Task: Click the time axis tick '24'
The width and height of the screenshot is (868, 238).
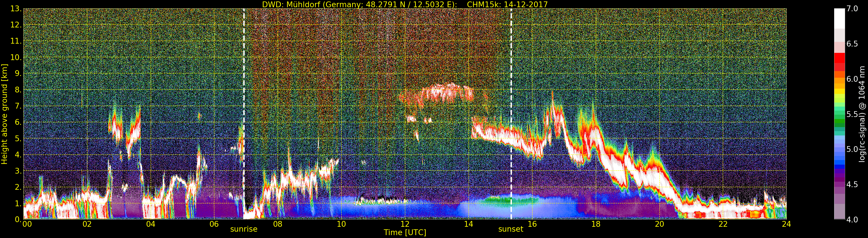Action: point(786,224)
